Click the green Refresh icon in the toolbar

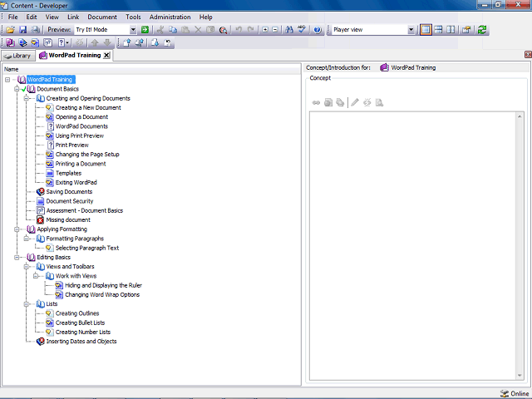[x=482, y=30]
